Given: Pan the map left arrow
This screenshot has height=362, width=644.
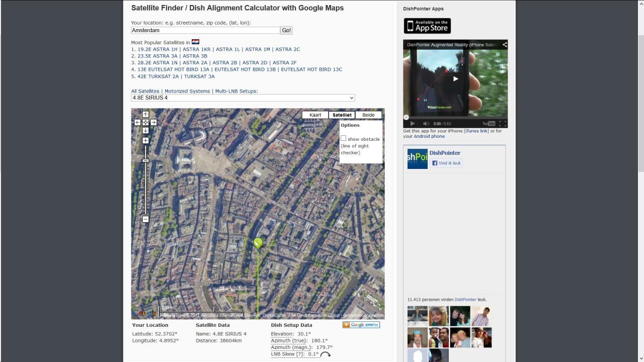Looking at the screenshot, I should pyautogui.click(x=137, y=122).
